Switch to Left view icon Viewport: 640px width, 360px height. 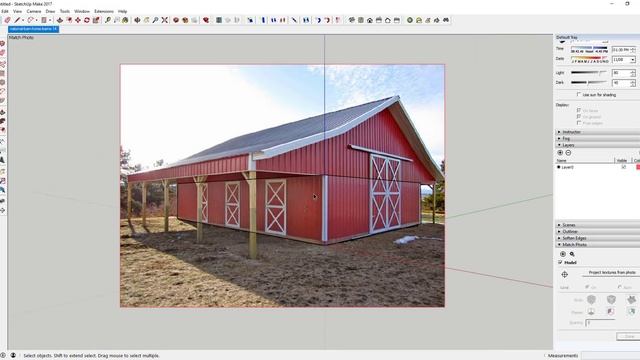click(x=397, y=20)
